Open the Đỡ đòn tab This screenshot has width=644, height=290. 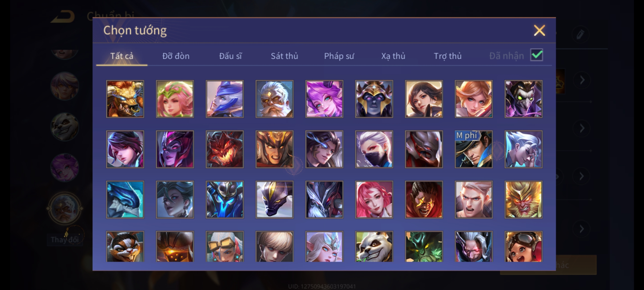(x=176, y=56)
